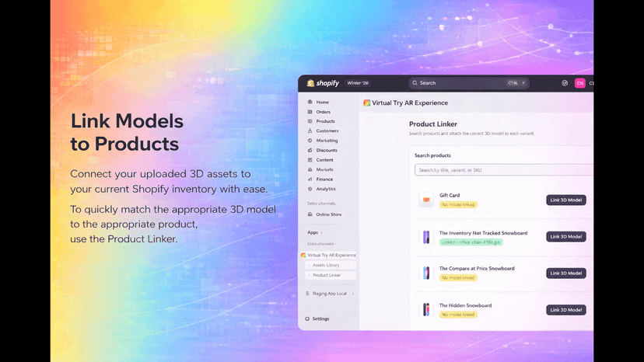The image size is (644, 362).
Task: Open Content in sidebar
Action: (324, 160)
